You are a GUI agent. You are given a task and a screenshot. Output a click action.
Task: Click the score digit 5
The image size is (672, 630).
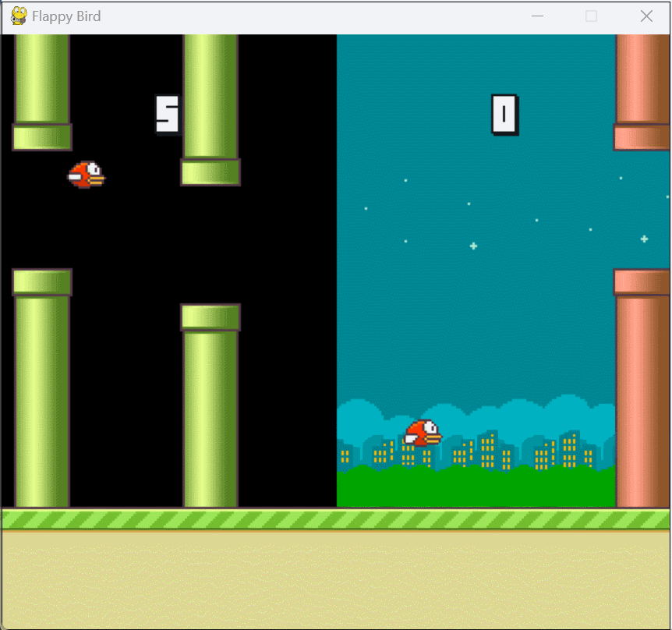pyautogui.click(x=167, y=115)
